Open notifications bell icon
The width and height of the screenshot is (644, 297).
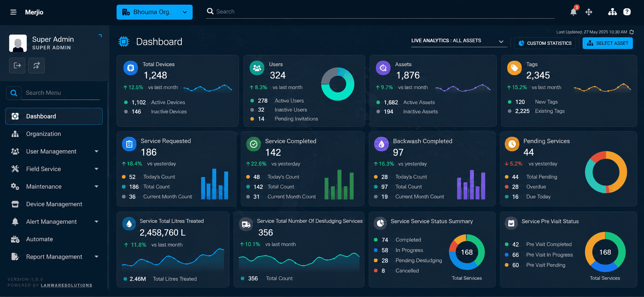point(574,12)
